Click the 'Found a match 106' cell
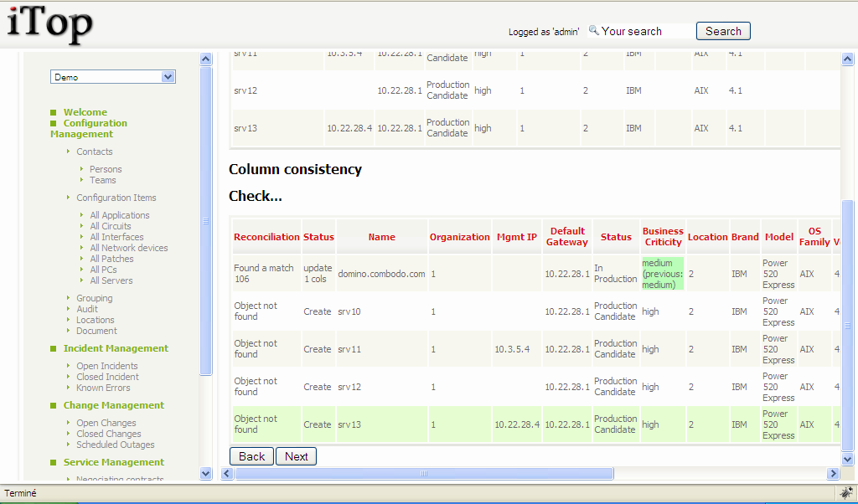This screenshot has width=858, height=504. pos(266,274)
